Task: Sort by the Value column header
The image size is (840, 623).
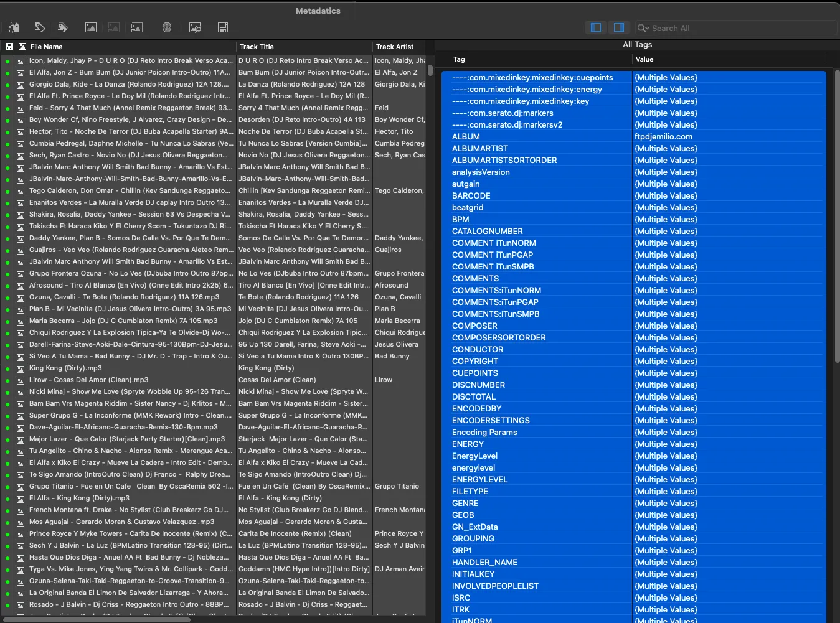Action: point(729,60)
